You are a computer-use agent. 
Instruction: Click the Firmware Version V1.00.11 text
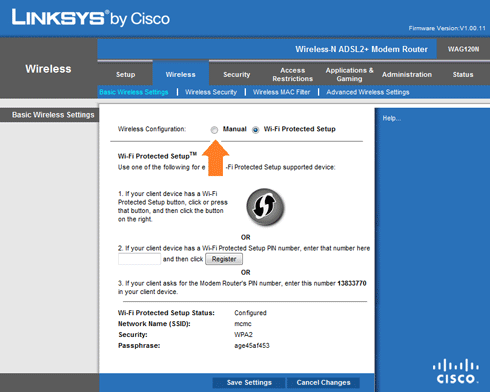(447, 28)
